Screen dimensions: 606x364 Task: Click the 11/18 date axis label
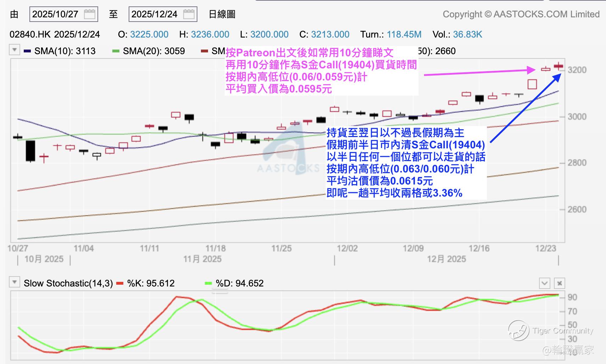[x=215, y=248]
